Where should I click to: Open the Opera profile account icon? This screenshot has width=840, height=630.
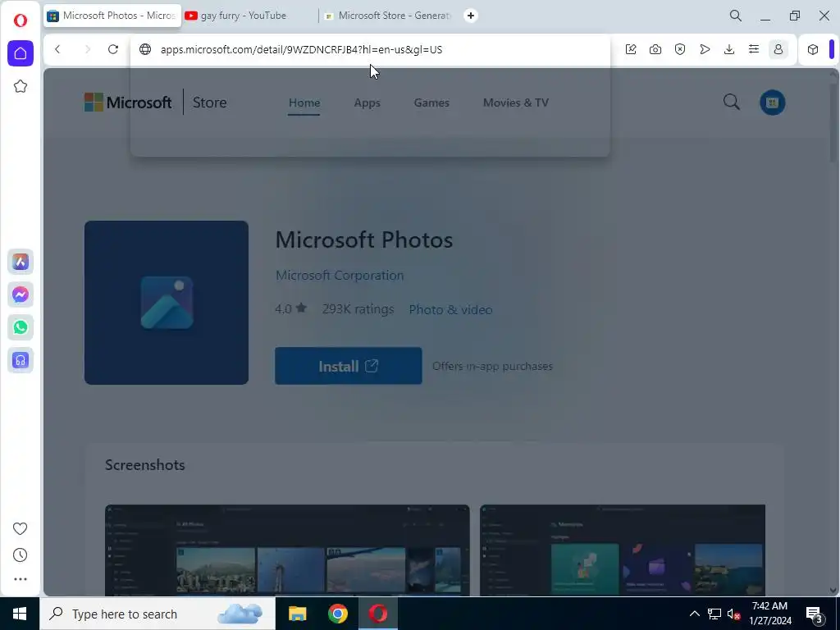coord(778,49)
